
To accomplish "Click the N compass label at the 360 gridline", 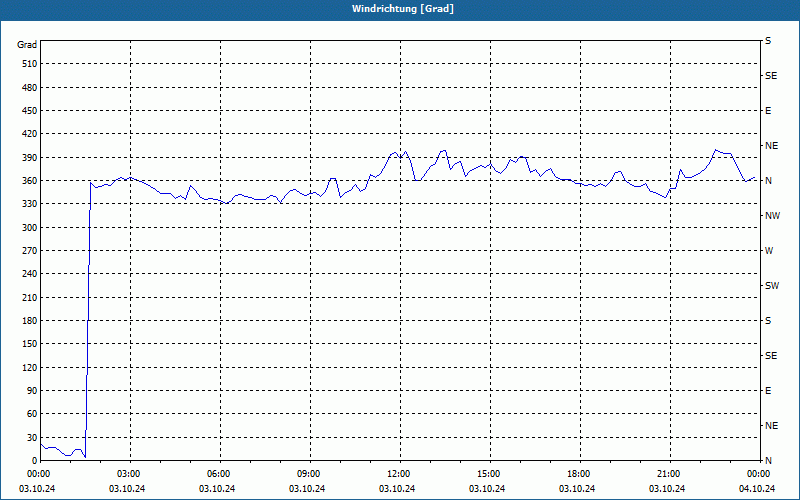I will coord(769,181).
